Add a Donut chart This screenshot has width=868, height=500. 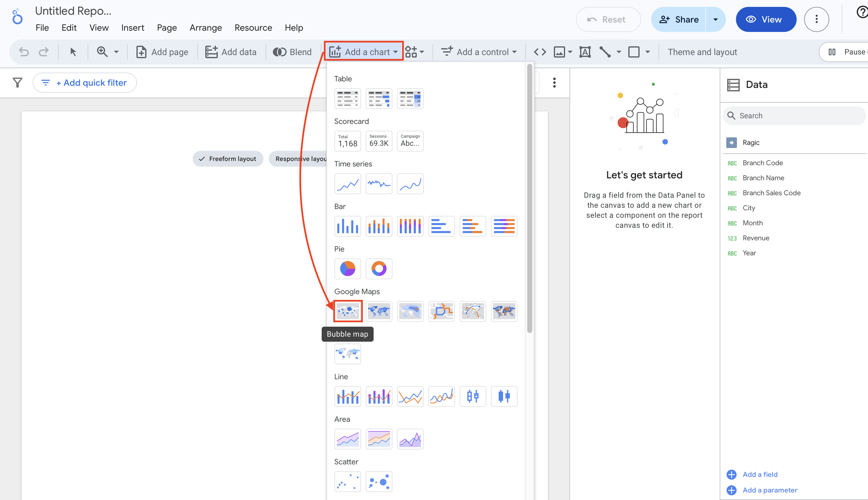click(x=379, y=269)
